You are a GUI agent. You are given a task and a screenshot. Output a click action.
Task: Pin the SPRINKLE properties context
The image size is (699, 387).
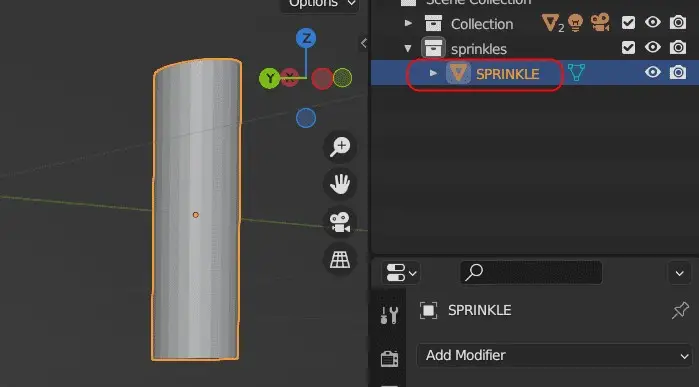(680, 310)
